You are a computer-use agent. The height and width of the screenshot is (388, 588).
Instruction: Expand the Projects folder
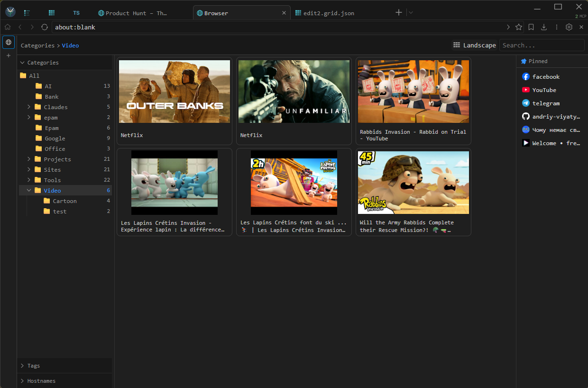pyautogui.click(x=29, y=159)
